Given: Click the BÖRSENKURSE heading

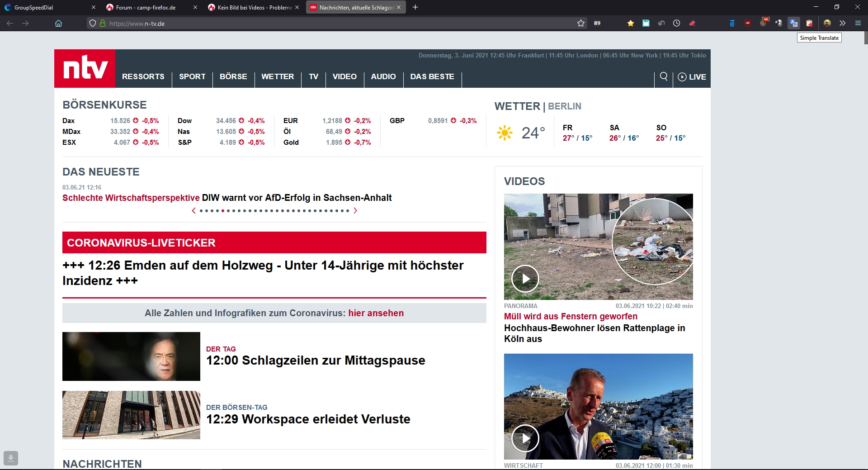Looking at the screenshot, I should click(x=104, y=105).
